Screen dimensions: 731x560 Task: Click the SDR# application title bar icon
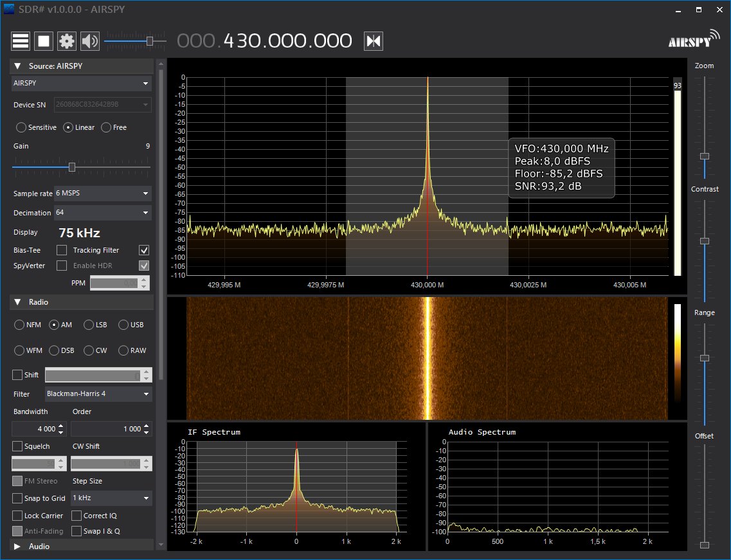pyautogui.click(x=9, y=9)
